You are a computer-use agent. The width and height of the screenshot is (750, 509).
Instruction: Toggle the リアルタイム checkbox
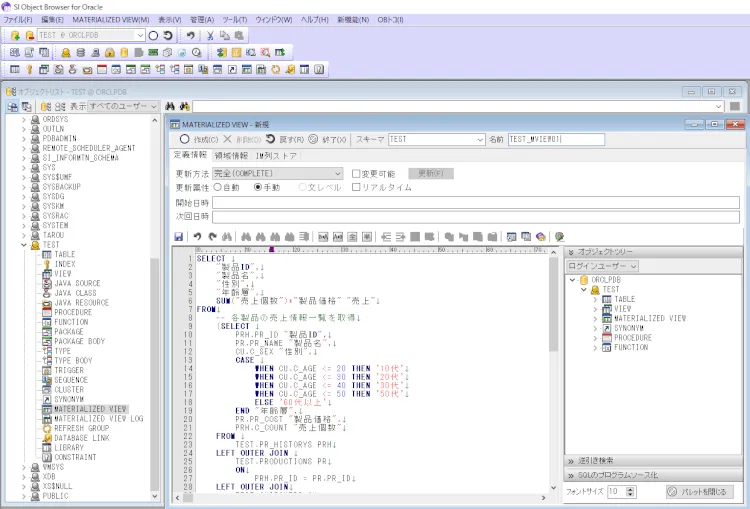pos(357,187)
